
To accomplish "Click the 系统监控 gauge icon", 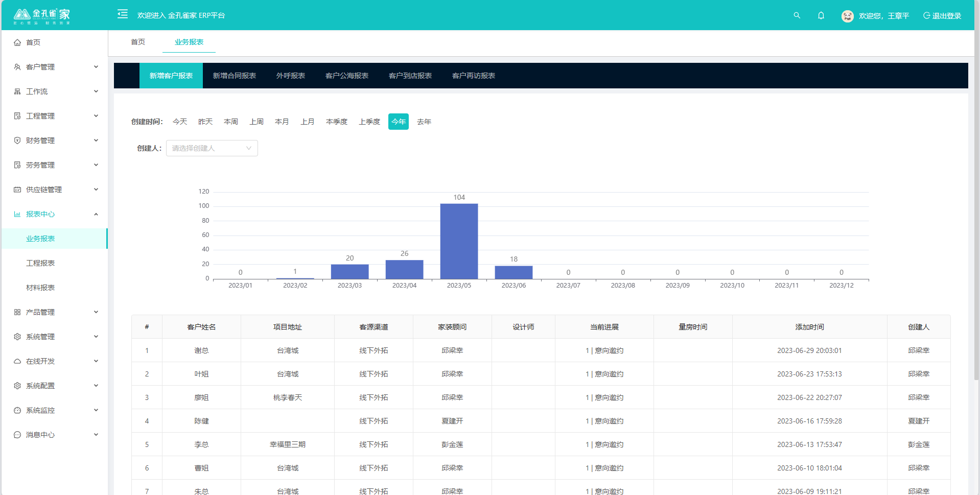I will (x=17, y=410).
